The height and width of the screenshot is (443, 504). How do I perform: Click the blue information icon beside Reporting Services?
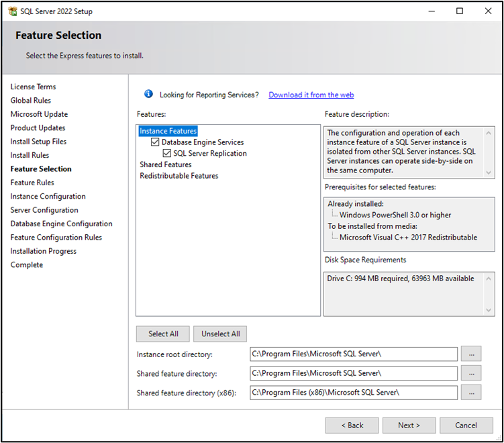[148, 94]
